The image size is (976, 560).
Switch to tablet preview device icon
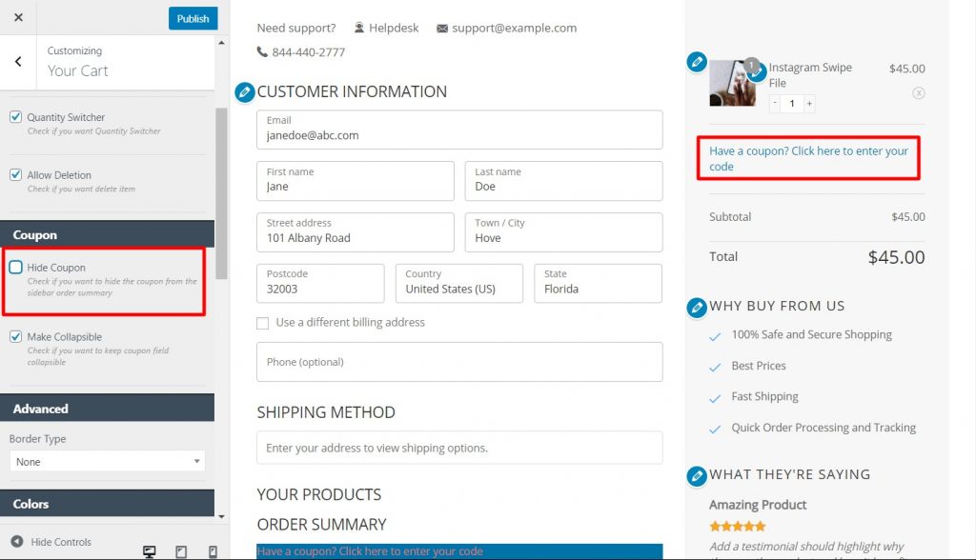click(x=181, y=551)
